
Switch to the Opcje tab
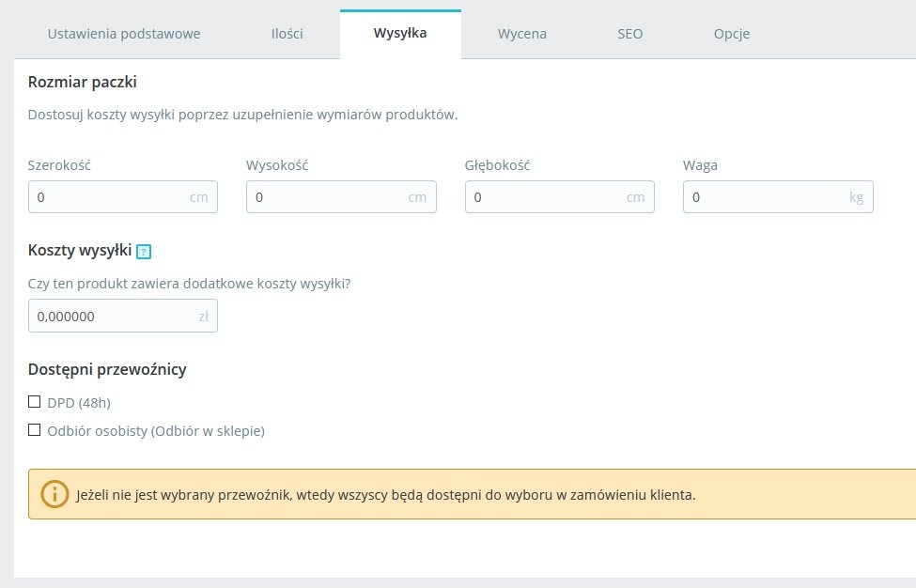coord(732,34)
